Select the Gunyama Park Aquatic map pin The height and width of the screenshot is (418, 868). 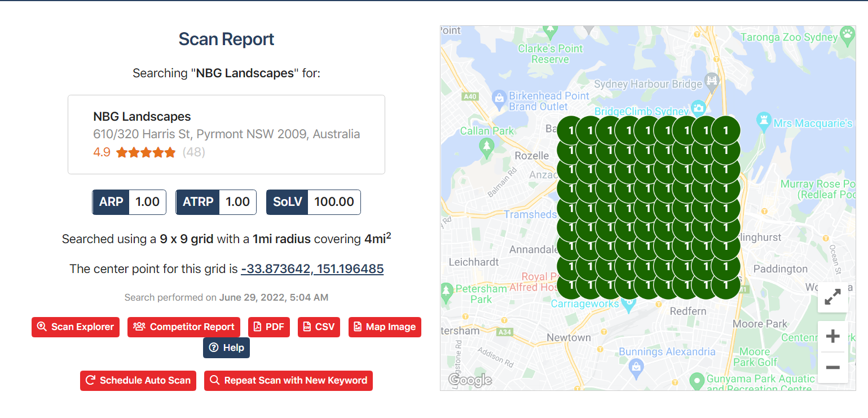(697, 380)
